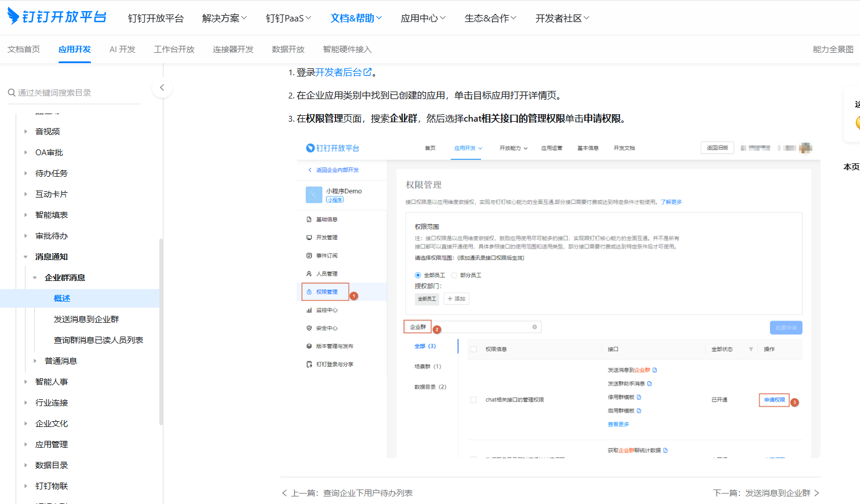Switch to the AI 开发 tab

[x=122, y=49]
